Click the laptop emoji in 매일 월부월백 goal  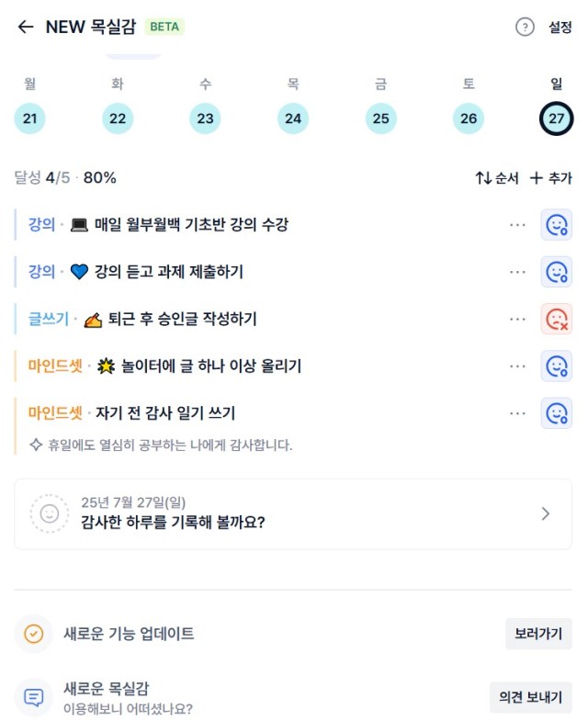[x=79, y=225]
